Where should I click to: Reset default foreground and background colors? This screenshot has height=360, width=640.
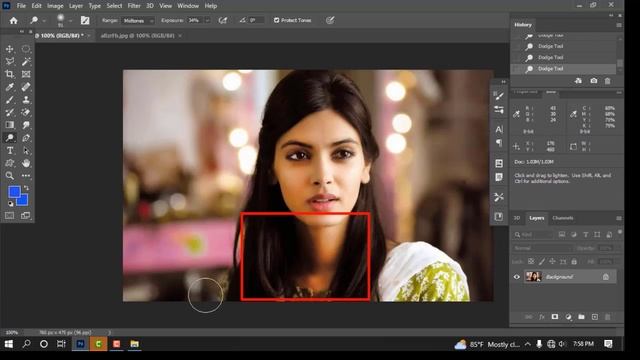[11, 203]
